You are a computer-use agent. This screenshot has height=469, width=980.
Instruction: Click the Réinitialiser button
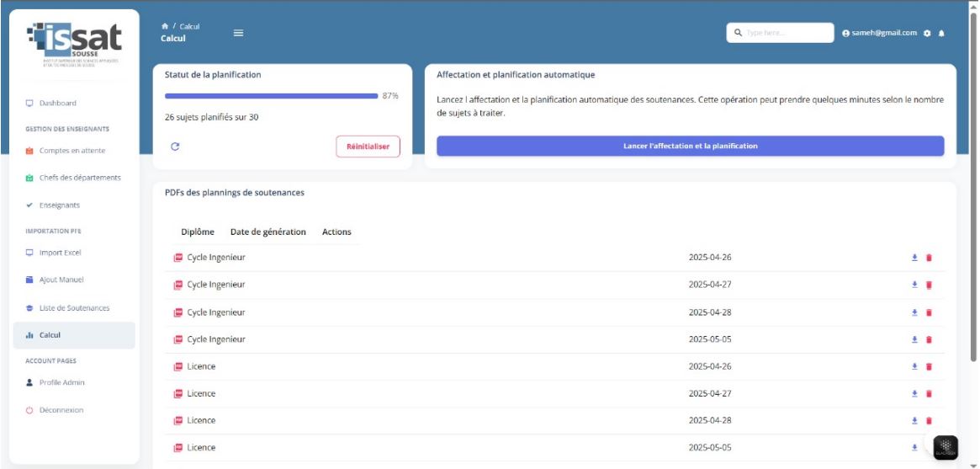tap(368, 147)
